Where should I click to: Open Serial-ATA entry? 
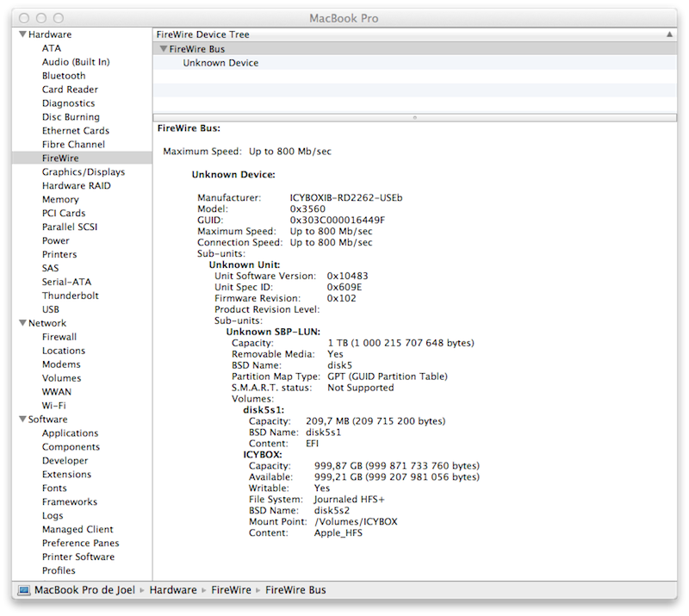tap(67, 282)
